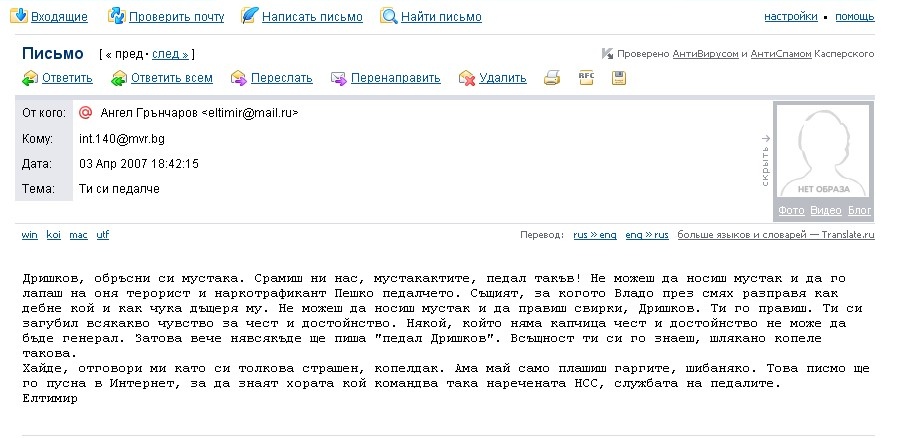
Task: Click the printer icon to print letter
Action: (x=552, y=77)
